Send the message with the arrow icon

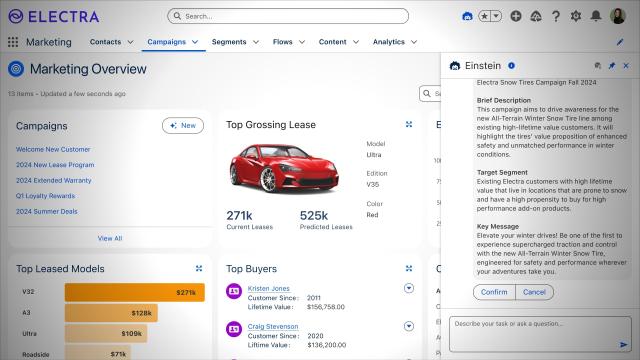point(623,345)
